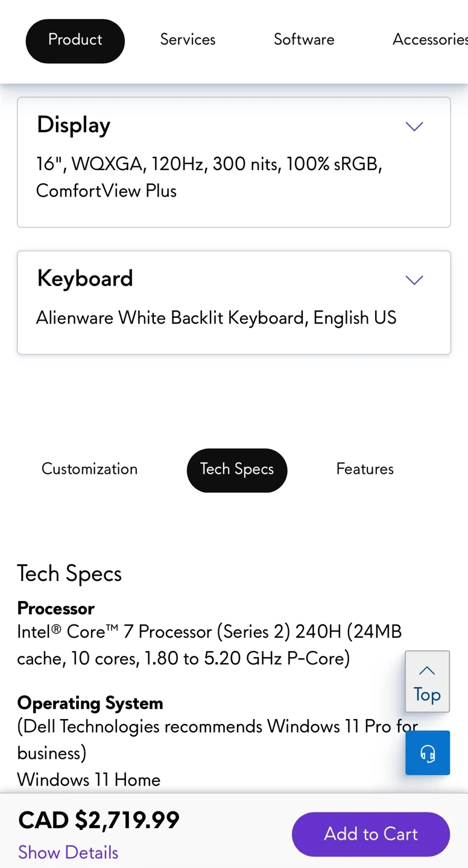Viewport: 468px width, 868px height.
Task: Go to the Accessories tab
Action: pos(429,40)
